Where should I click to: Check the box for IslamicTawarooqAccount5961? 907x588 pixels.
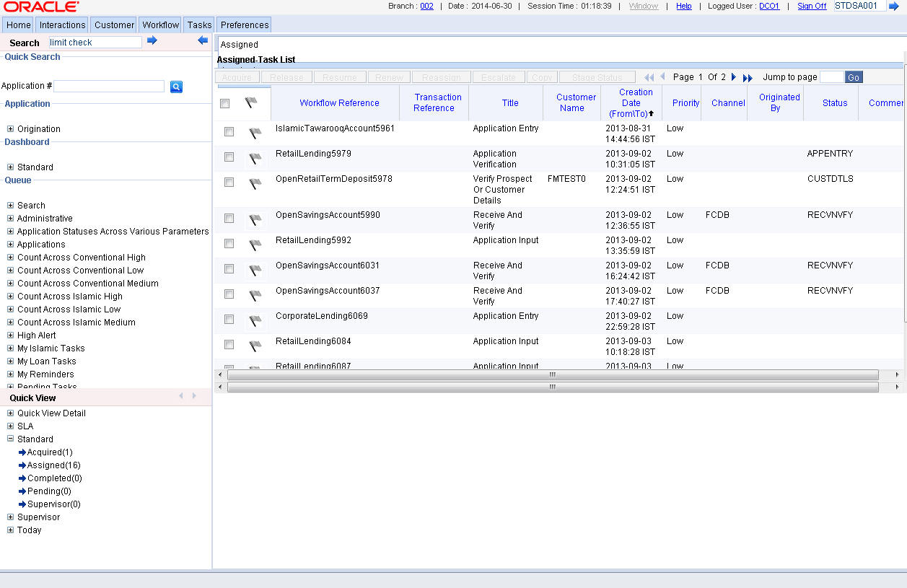click(229, 132)
